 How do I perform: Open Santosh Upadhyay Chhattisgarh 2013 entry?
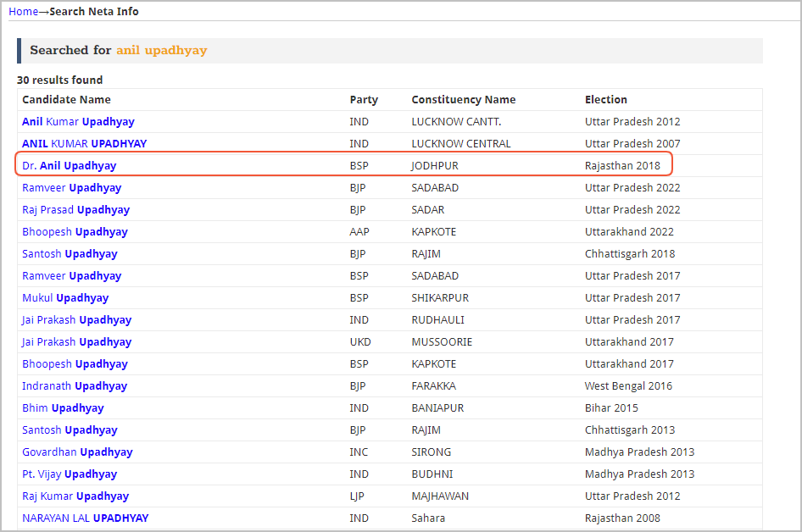pos(70,429)
